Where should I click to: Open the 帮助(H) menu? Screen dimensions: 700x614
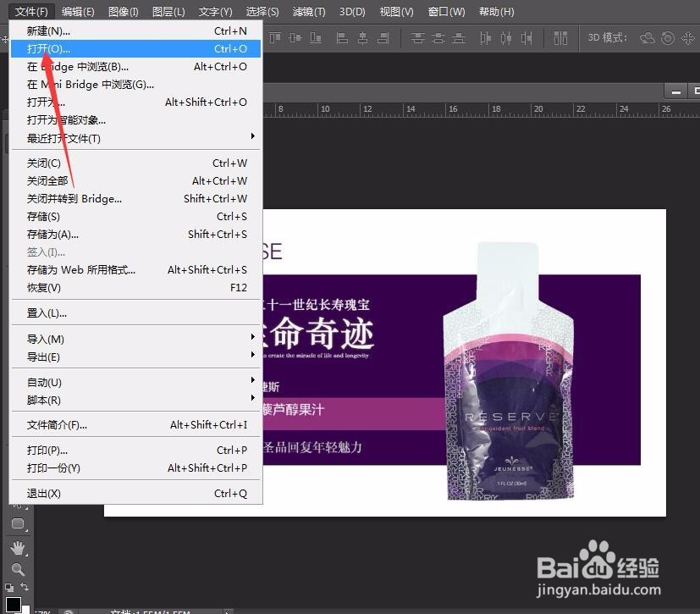click(496, 12)
